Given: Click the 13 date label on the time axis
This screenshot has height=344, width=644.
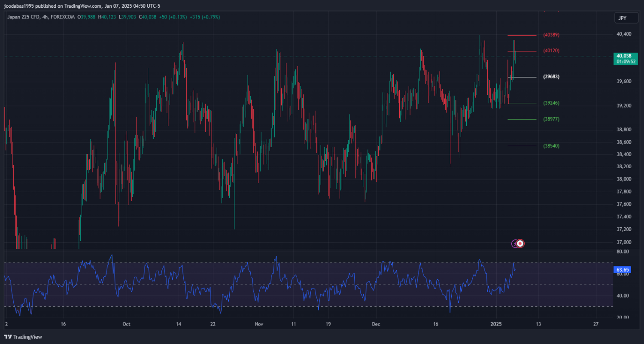Looking at the screenshot, I should 538,324.
